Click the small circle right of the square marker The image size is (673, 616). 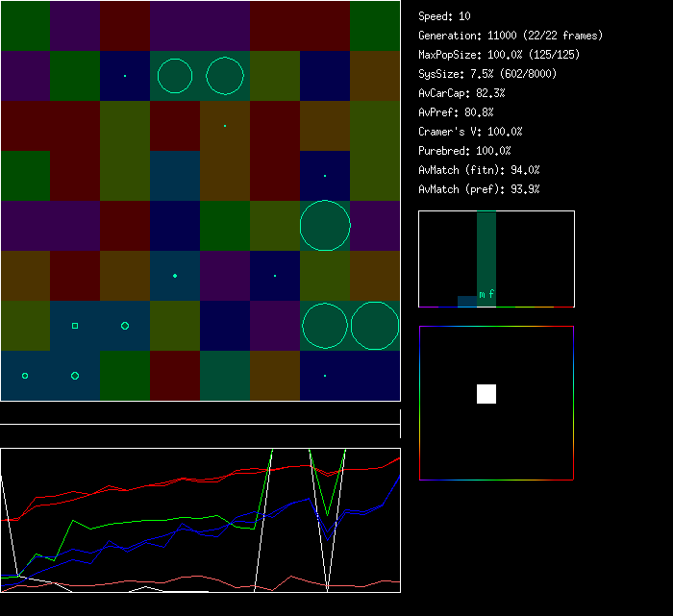pos(125,326)
